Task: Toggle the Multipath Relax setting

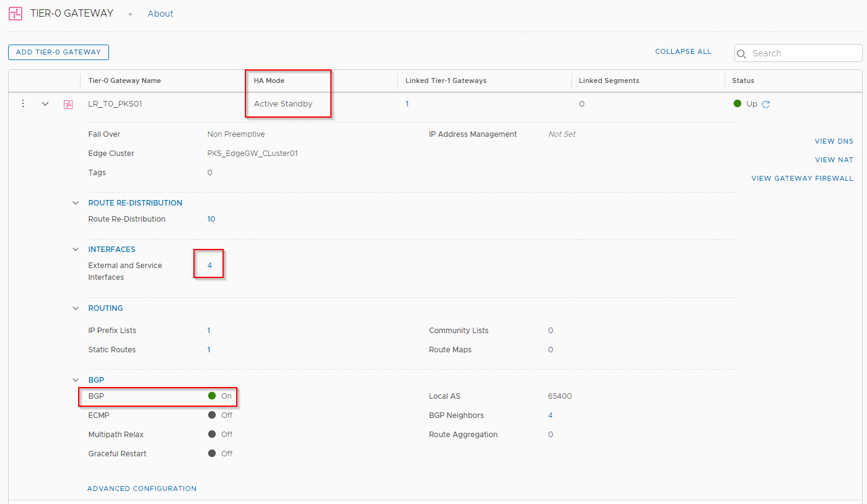Action: pos(213,435)
